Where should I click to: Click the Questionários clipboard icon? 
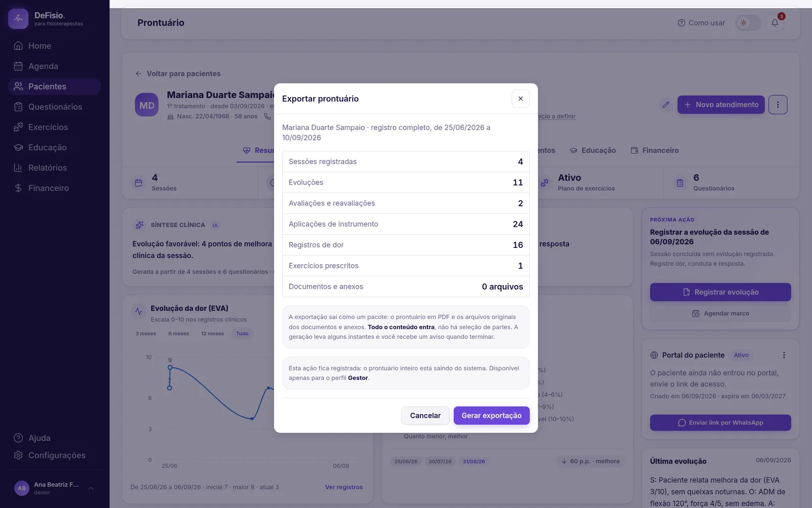18,107
